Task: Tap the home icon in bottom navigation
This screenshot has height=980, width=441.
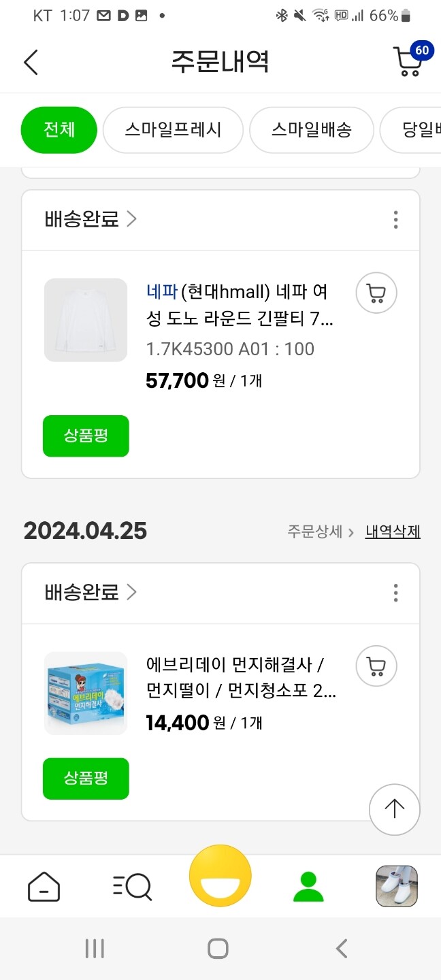Action: (44, 886)
